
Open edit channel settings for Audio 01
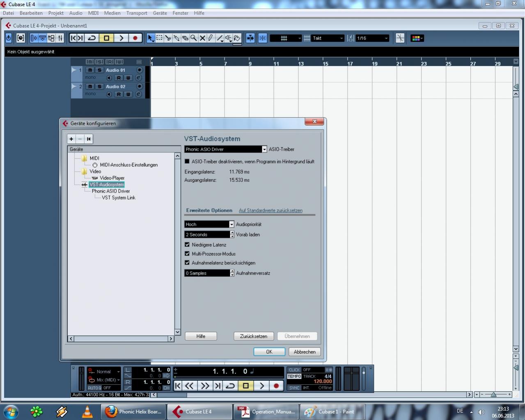point(138,78)
